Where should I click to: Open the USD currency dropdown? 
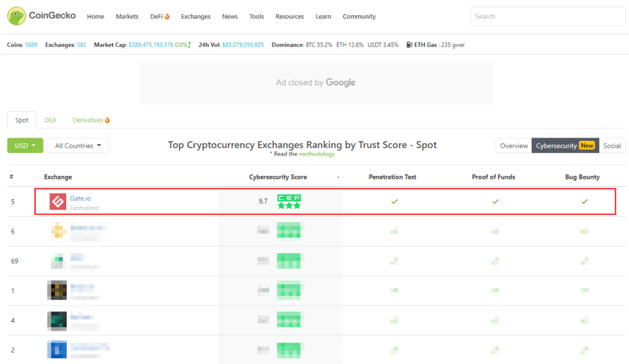click(x=25, y=145)
